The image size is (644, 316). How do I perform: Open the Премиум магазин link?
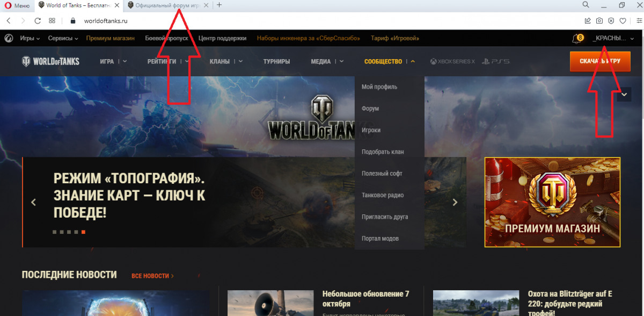[x=110, y=38]
